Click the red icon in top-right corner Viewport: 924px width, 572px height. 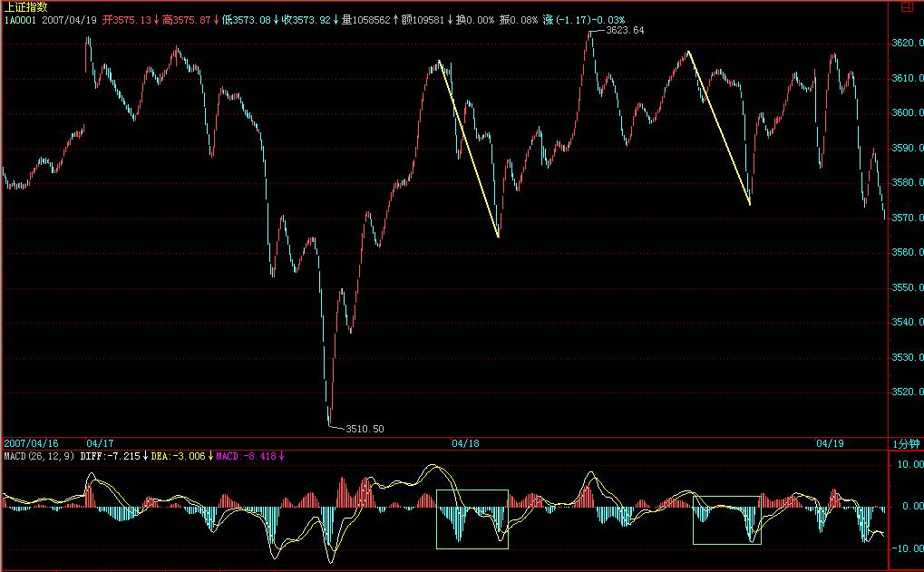point(907,6)
